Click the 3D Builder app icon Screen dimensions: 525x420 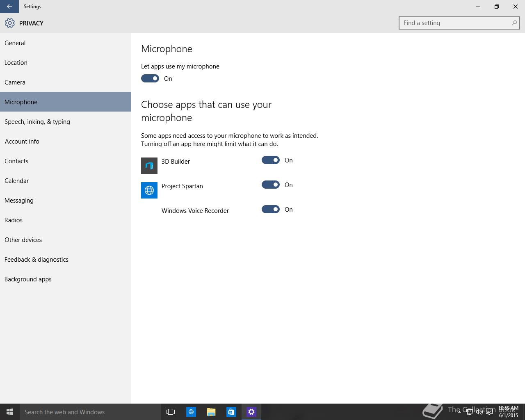(x=149, y=166)
